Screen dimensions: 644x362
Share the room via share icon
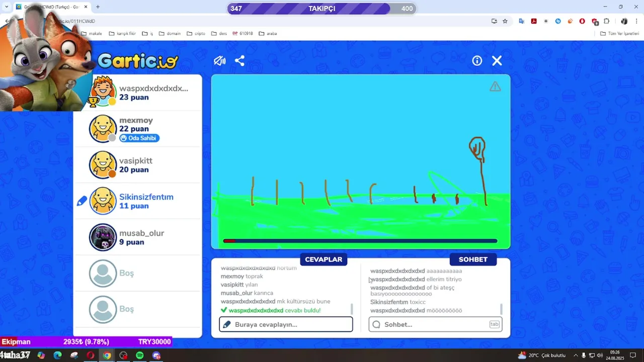point(239,61)
